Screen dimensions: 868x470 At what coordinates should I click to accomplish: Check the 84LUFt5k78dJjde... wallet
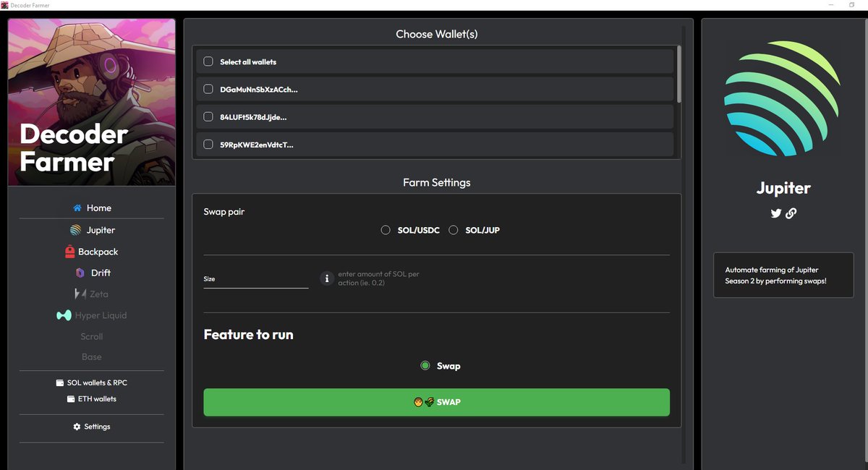[x=208, y=116]
